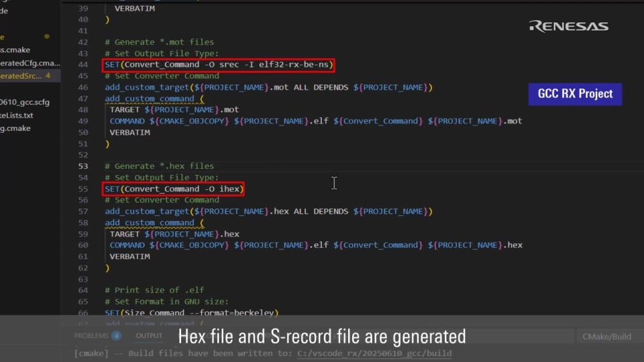Open the 0610_gcc.scfg file
Image resolution: width=644 pixels, height=362 pixels.
[x=24, y=102]
